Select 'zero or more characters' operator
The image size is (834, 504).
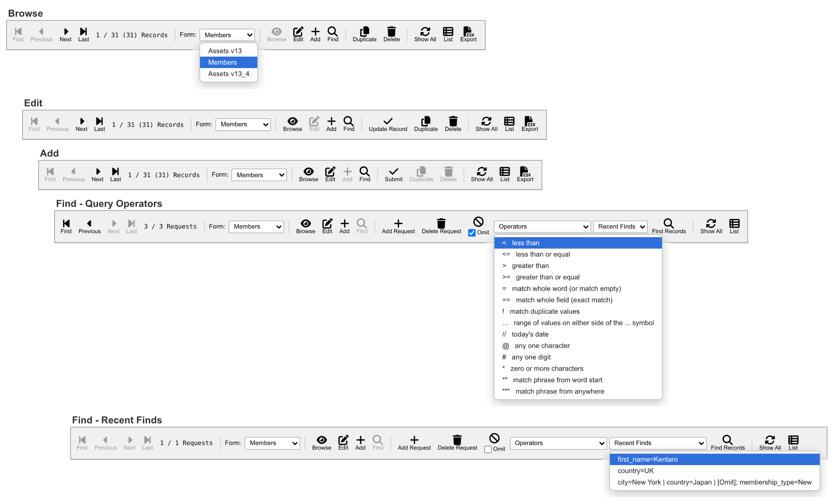pyautogui.click(x=578, y=369)
